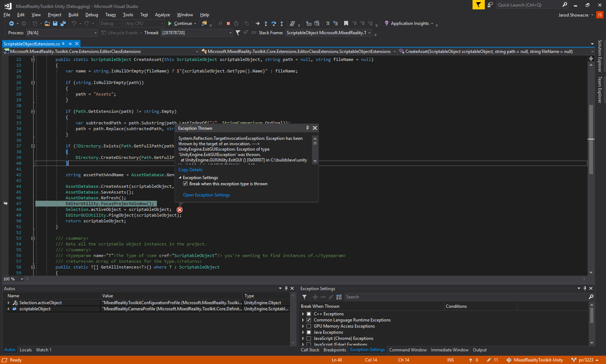Switch to the Call Stack tab
This screenshot has width=606, height=364.
(x=310, y=350)
